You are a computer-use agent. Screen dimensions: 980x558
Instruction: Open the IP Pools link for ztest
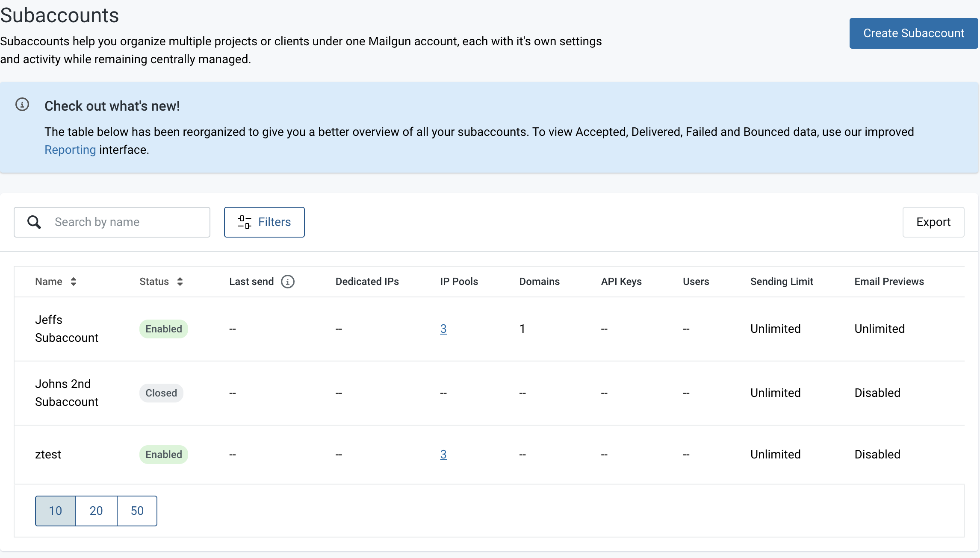click(443, 455)
